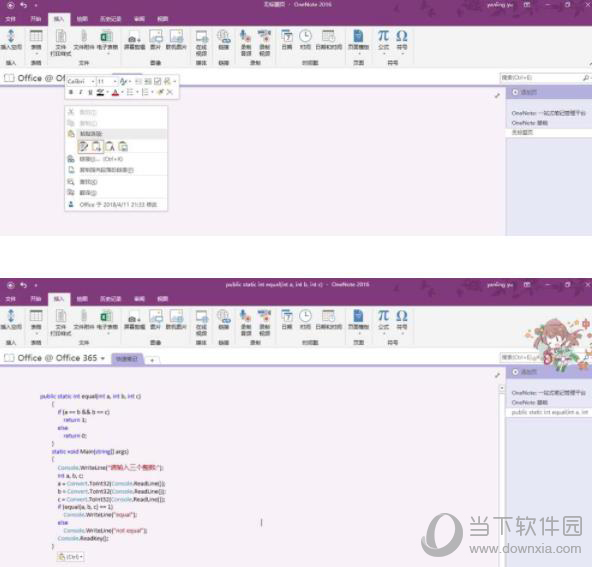Choose Look Up entry in context menu

pyautogui.click(x=116, y=182)
